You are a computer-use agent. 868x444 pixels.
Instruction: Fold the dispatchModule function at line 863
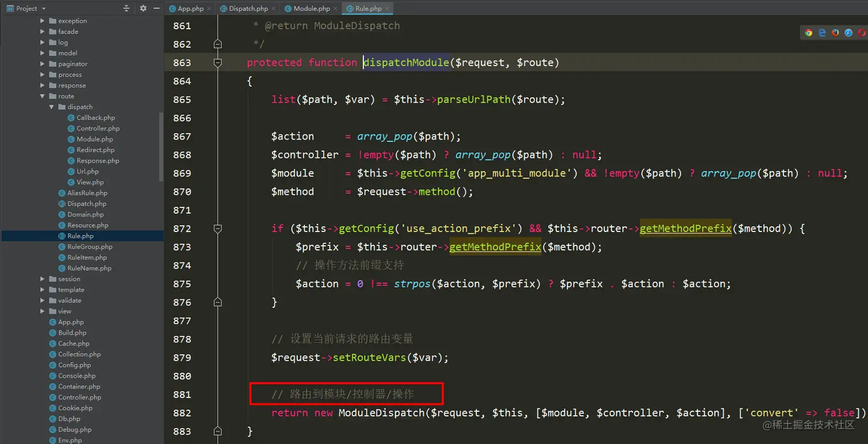click(218, 63)
